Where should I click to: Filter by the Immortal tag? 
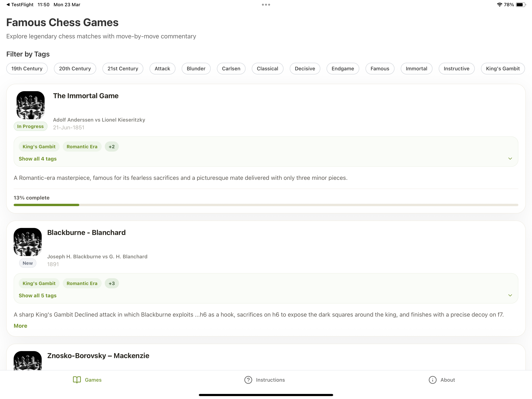point(416,69)
